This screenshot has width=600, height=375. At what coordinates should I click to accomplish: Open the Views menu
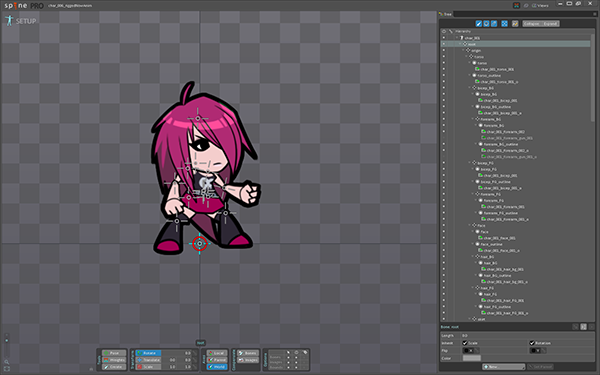pos(540,5)
